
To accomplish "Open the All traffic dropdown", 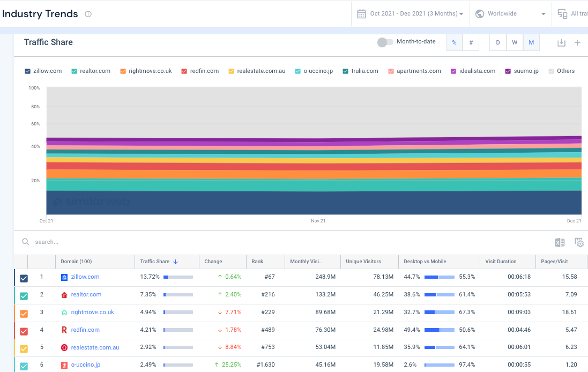I will coord(570,14).
